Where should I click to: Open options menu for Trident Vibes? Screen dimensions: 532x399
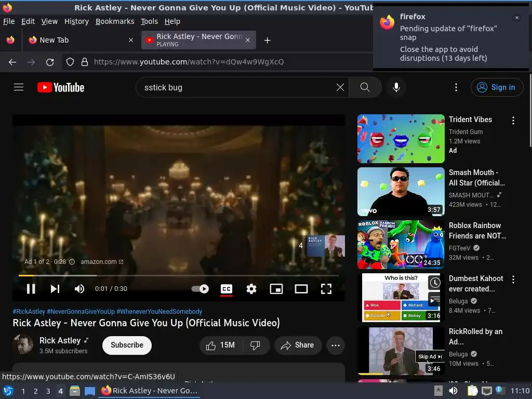click(513, 121)
